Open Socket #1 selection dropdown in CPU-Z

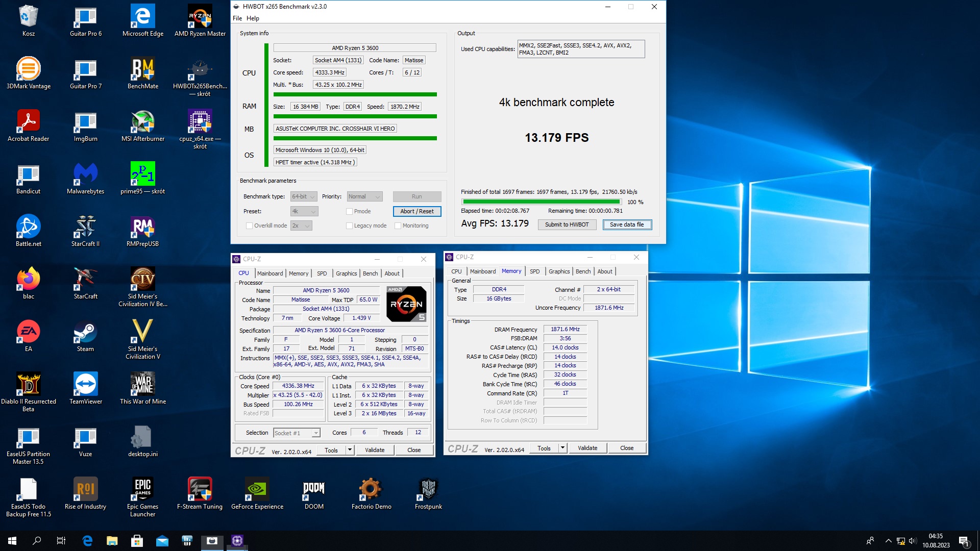[x=297, y=433]
